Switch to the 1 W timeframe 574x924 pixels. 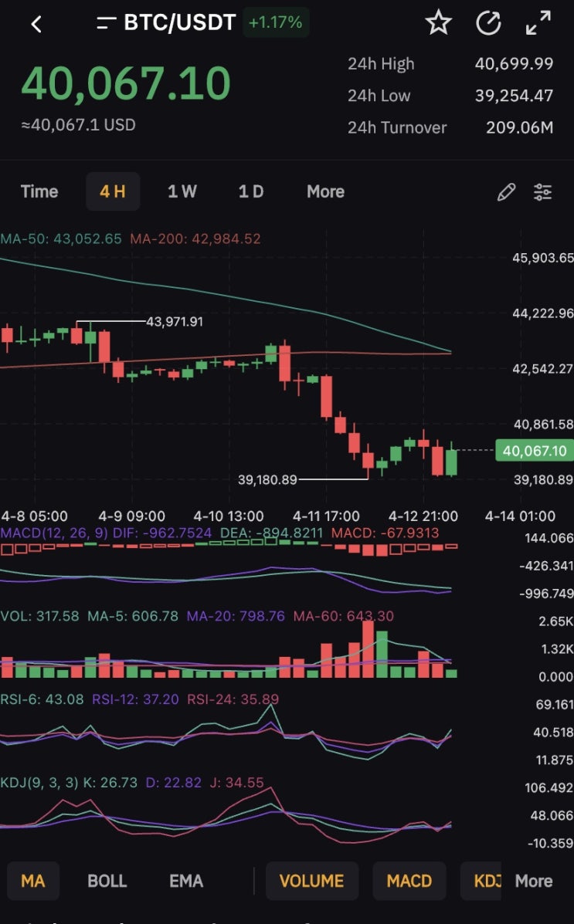coord(182,191)
